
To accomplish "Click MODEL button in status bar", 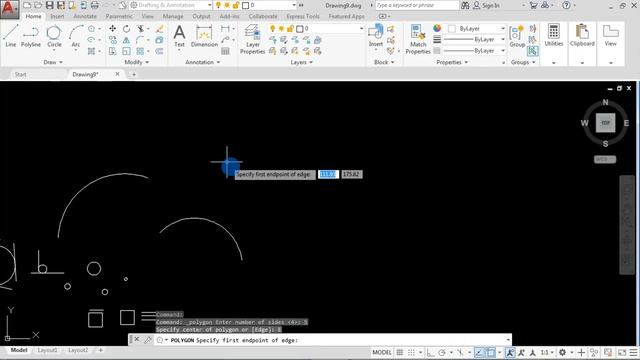I will [382, 352].
